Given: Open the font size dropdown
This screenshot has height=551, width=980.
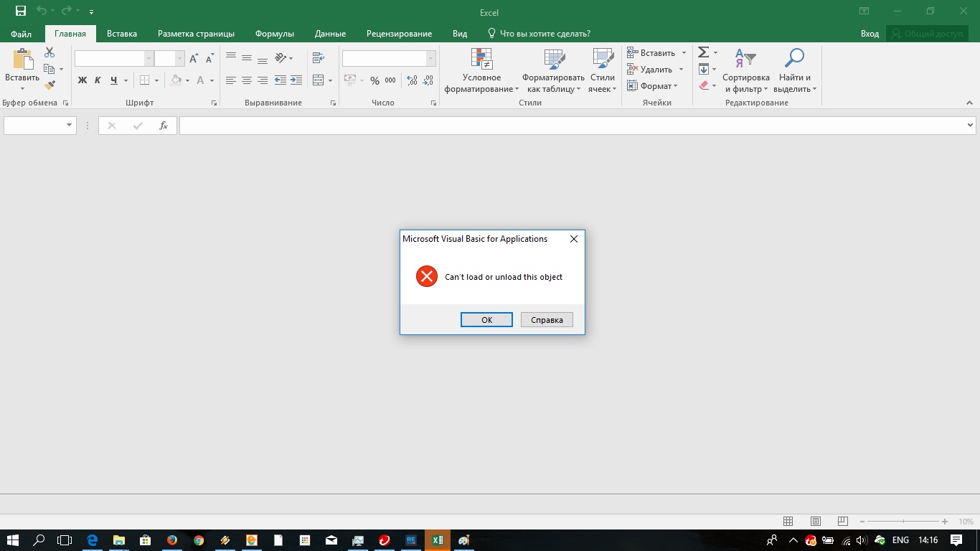Looking at the screenshot, I should click(180, 59).
